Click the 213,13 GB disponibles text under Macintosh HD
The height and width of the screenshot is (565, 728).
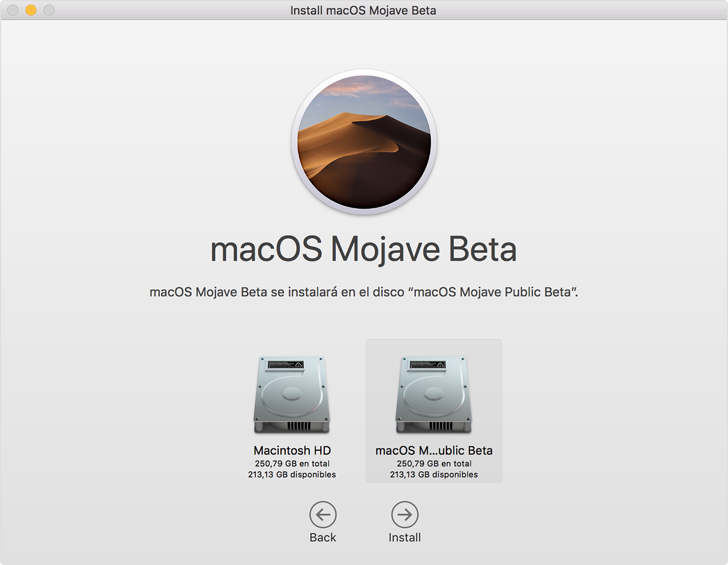[292, 475]
